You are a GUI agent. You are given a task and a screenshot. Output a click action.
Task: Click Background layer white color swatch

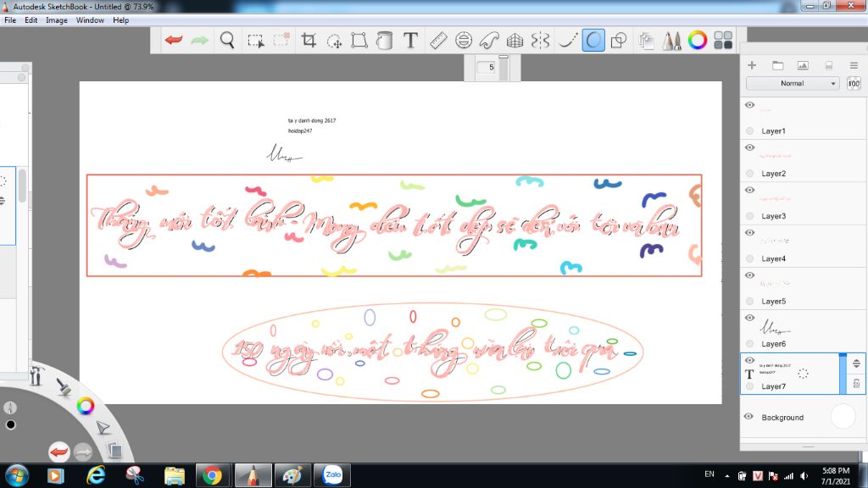[843, 417]
